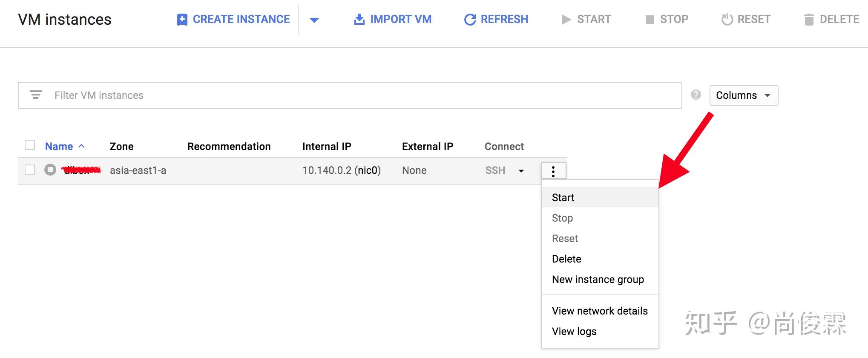Screen dimensions: 868x358
Task: Expand the Create Instance dropdown arrow
Action: coord(314,20)
